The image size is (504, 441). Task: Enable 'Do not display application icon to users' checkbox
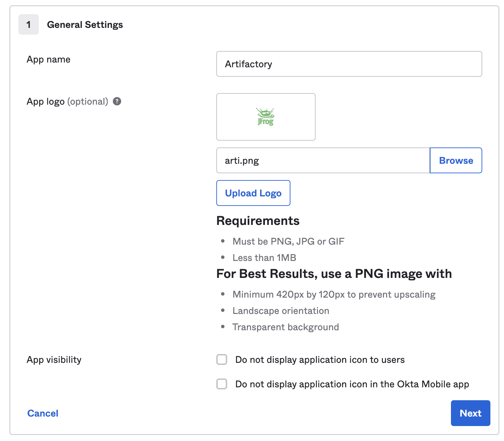[222, 359]
